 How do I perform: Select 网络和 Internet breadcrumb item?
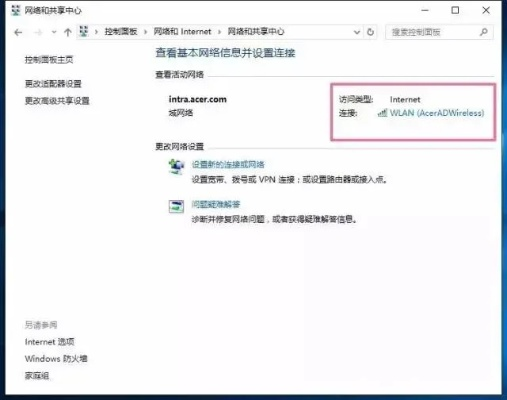pos(182,32)
